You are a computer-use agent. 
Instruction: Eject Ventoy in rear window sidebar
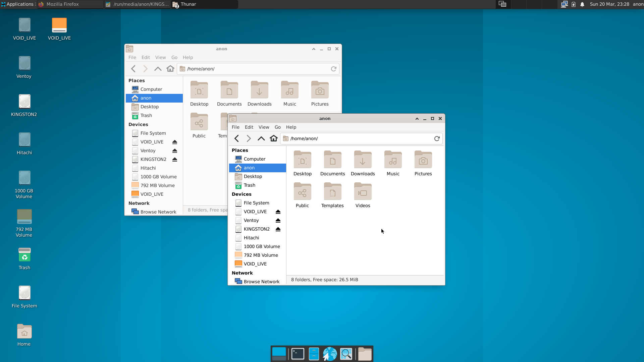coord(175,150)
